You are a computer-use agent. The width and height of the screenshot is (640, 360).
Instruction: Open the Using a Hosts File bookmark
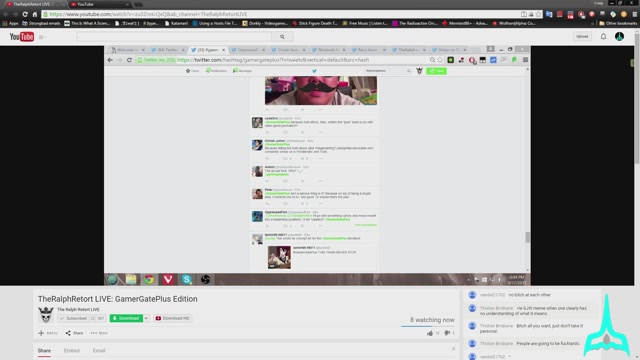[x=215, y=24]
